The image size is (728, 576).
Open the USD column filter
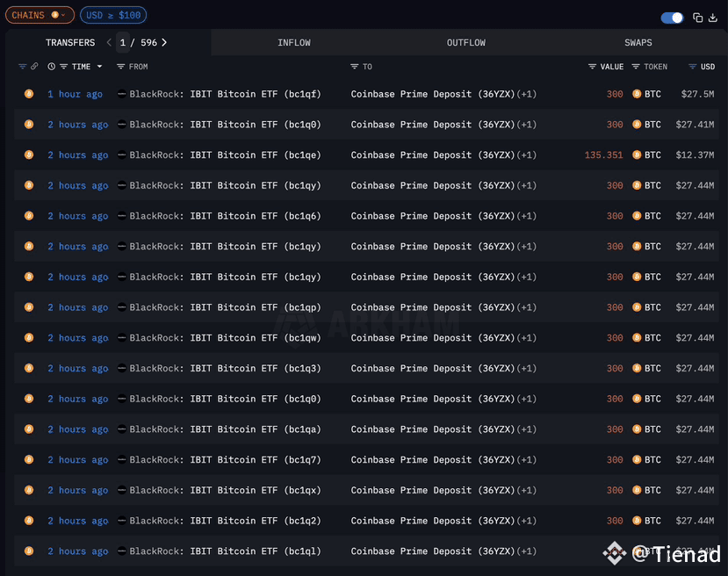[x=692, y=67]
